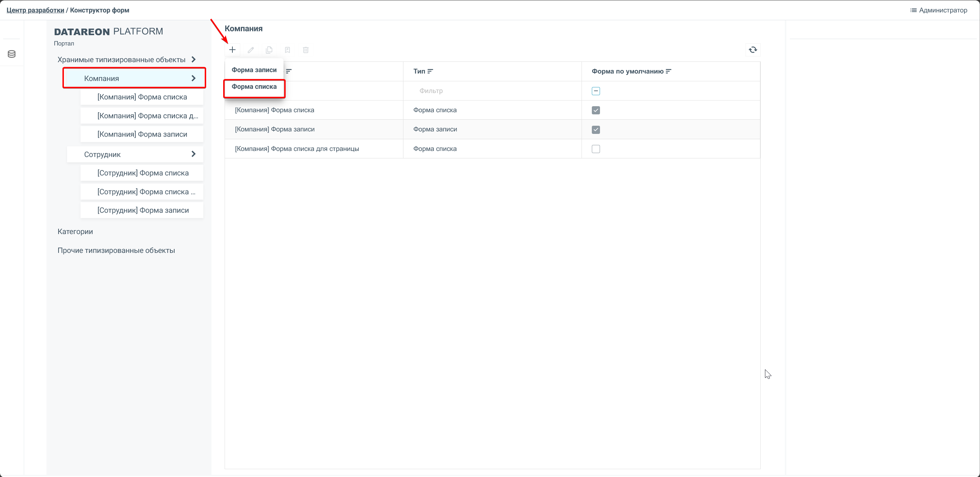Uncheck default checkbox for [Компания] Форма записи

[x=595, y=130]
